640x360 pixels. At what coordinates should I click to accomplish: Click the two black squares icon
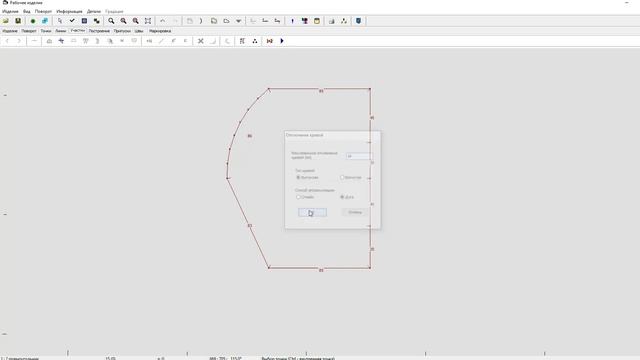[97, 21]
